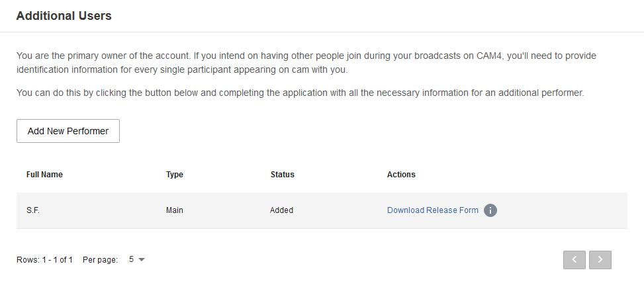The width and height of the screenshot is (644, 297).
Task: Click the paragraph starting 'You can do this'
Action: (300, 93)
